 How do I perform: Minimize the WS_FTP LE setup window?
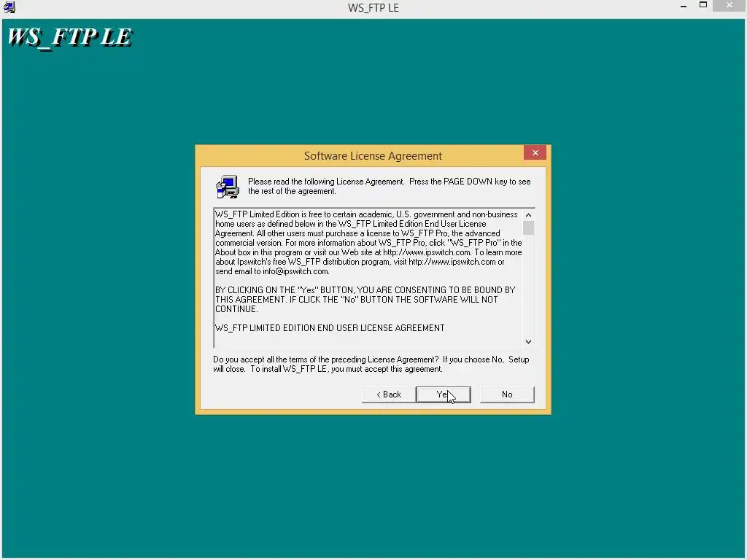684,6
